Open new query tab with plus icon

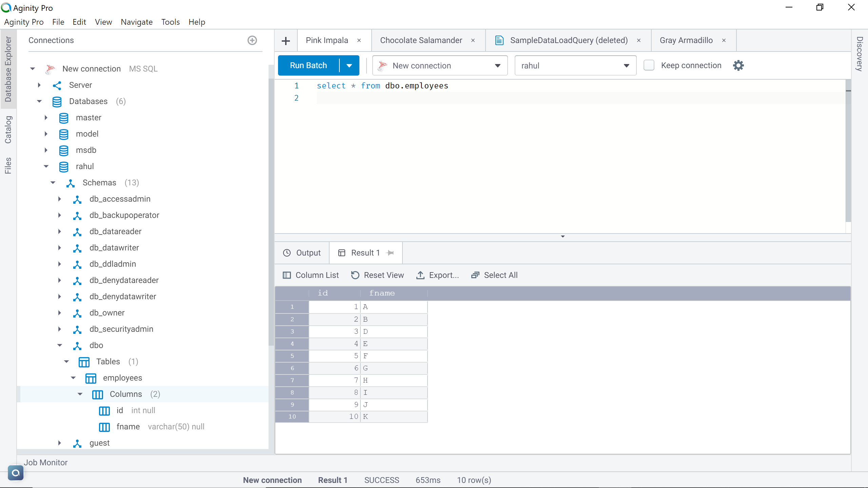pos(286,41)
